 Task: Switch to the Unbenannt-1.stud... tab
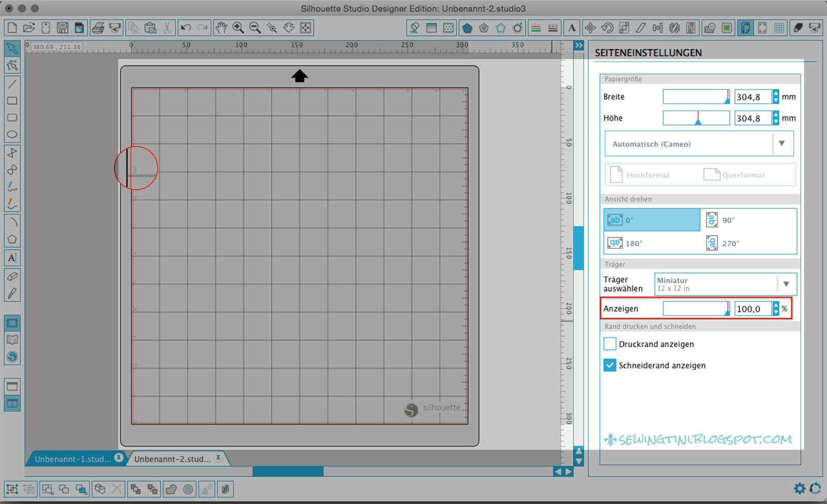(x=73, y=459)
